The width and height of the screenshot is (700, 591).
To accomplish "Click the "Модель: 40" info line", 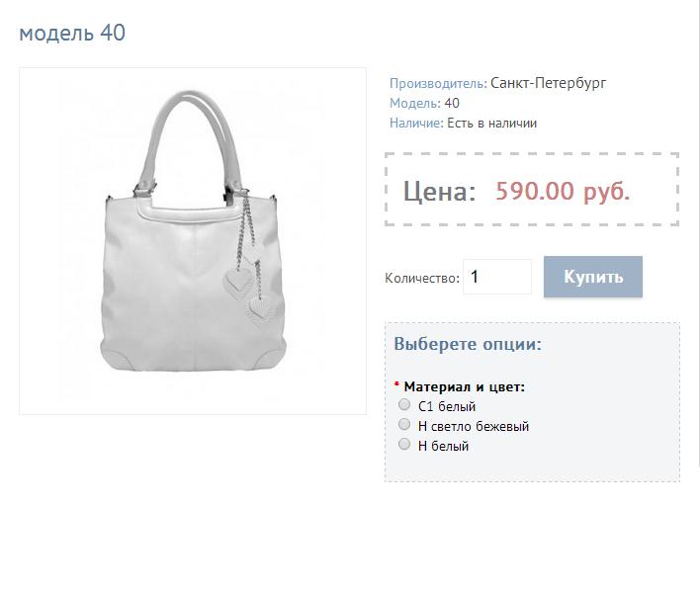I will point(424,103).
